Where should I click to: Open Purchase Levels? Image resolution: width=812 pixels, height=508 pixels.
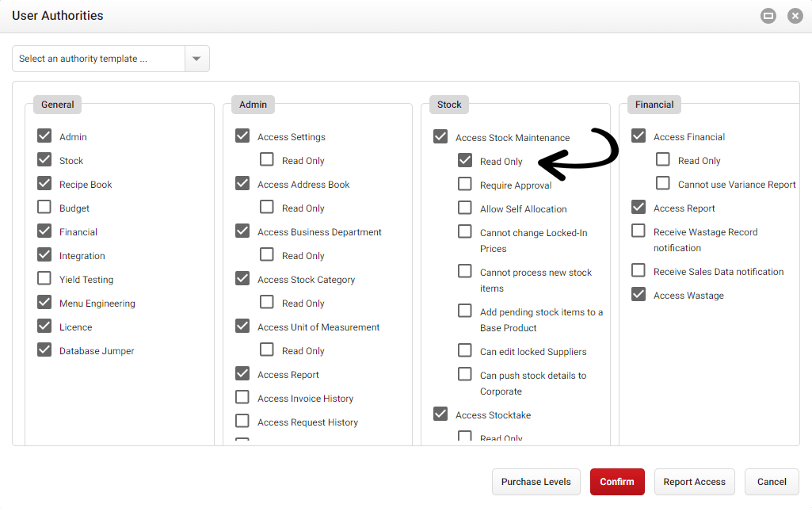coord(536,482)
